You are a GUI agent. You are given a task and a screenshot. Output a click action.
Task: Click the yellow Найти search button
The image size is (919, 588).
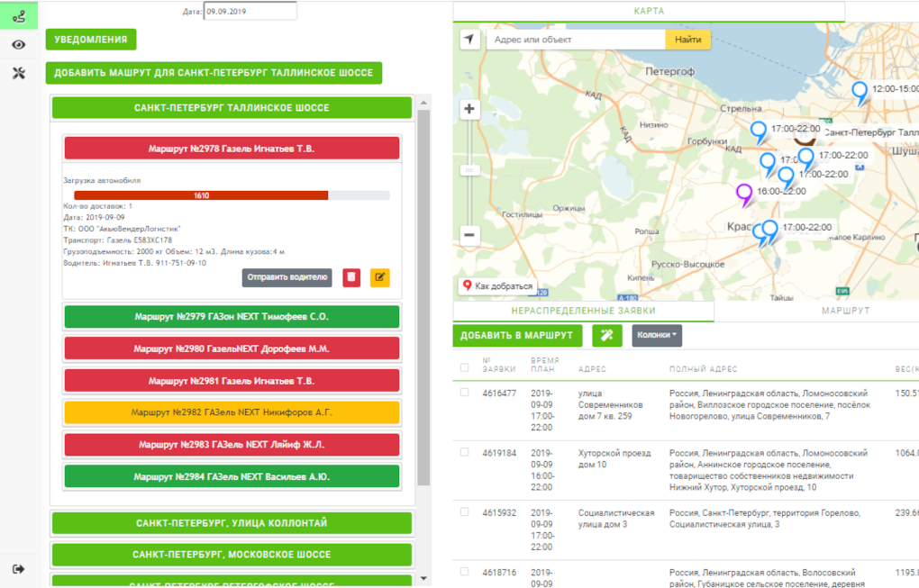pyautogui.click(x=688, y=40)
